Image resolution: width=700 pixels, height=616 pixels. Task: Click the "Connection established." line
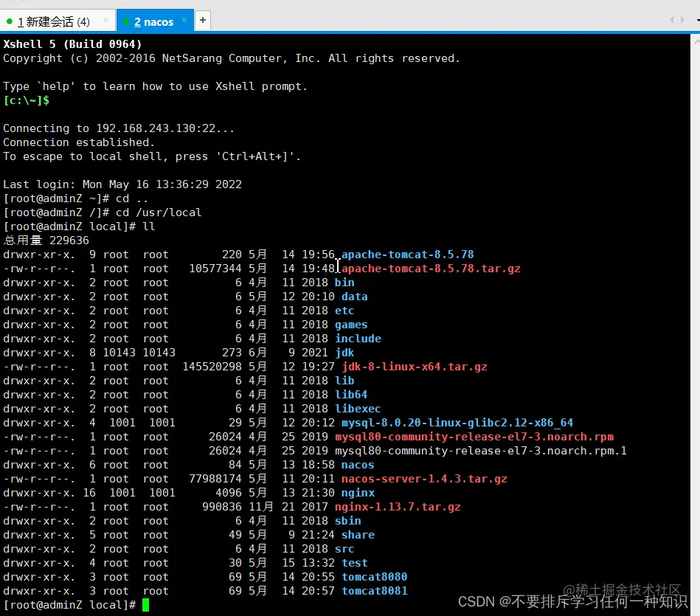[79, 142]
